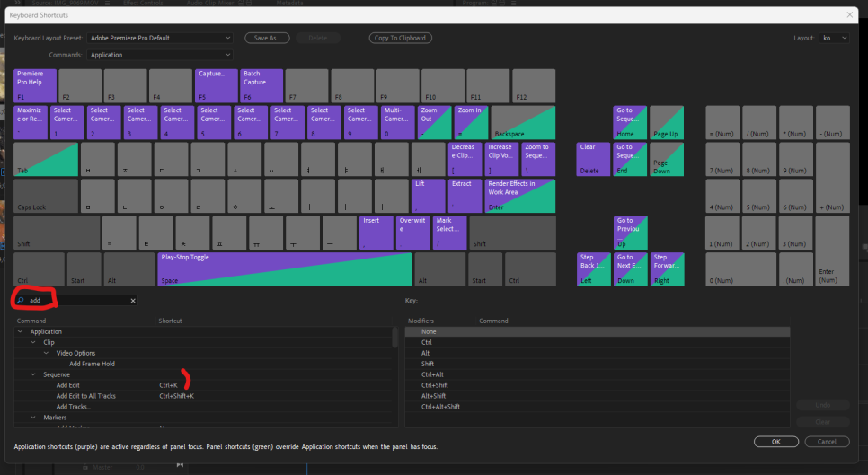This screenshot has height=475, width=868.
Task: Click the F1 Premiere Pro Help key
Action: pyautogui.click(x=35, y=85)
